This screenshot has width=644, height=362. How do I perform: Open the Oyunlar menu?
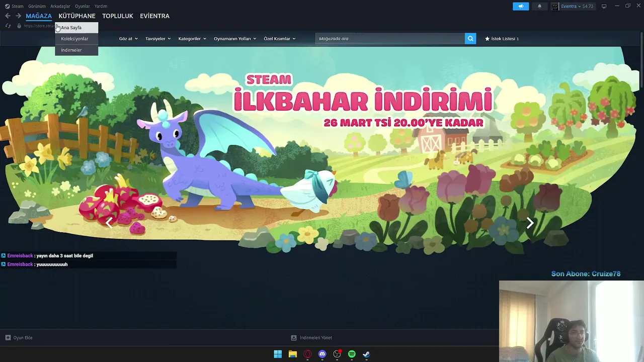click(83, 6)
